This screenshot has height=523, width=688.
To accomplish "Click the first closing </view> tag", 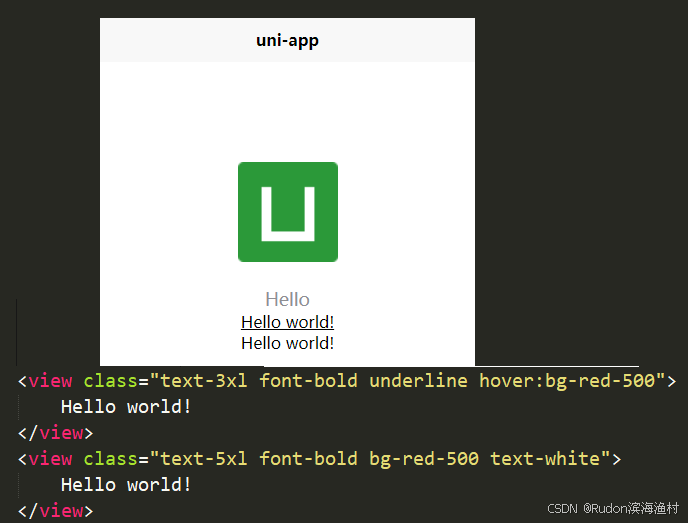I will pos(56,433).
